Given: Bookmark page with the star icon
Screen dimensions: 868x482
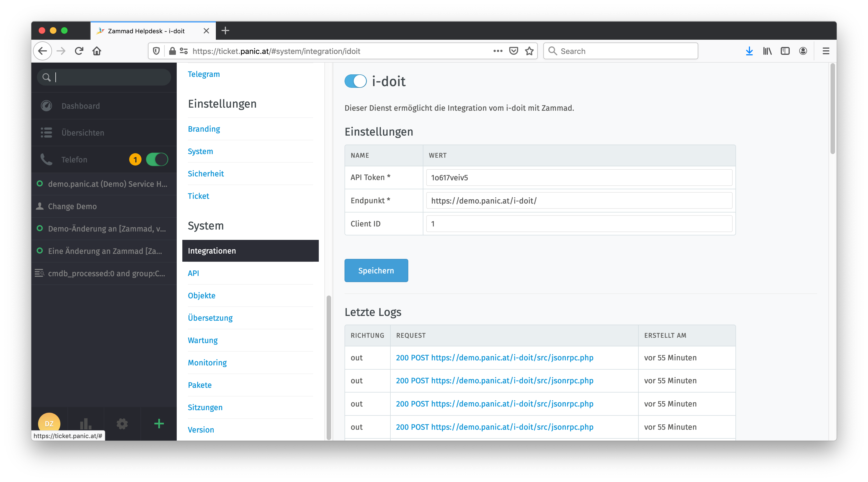Looking at the screenshot, I should coord(529,51).
